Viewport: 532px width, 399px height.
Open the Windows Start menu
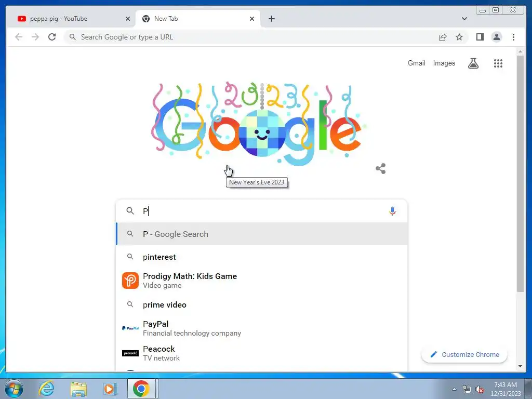(x=14, y=389)
